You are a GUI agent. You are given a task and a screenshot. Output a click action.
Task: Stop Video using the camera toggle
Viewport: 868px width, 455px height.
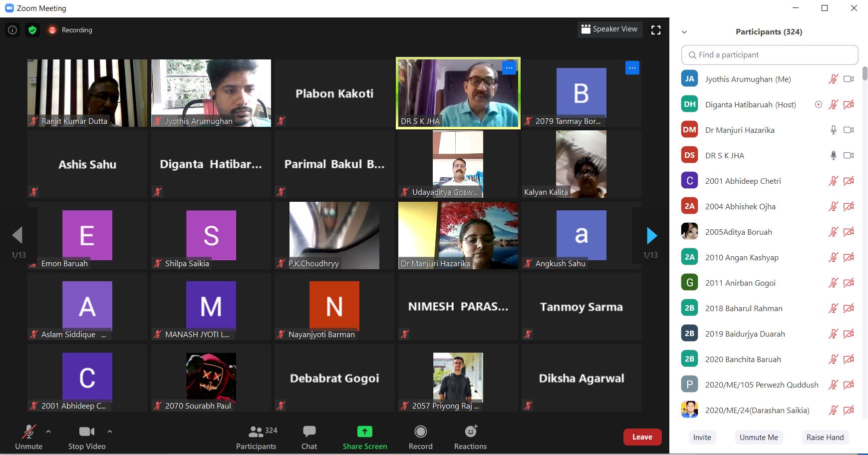coord(87,437)
